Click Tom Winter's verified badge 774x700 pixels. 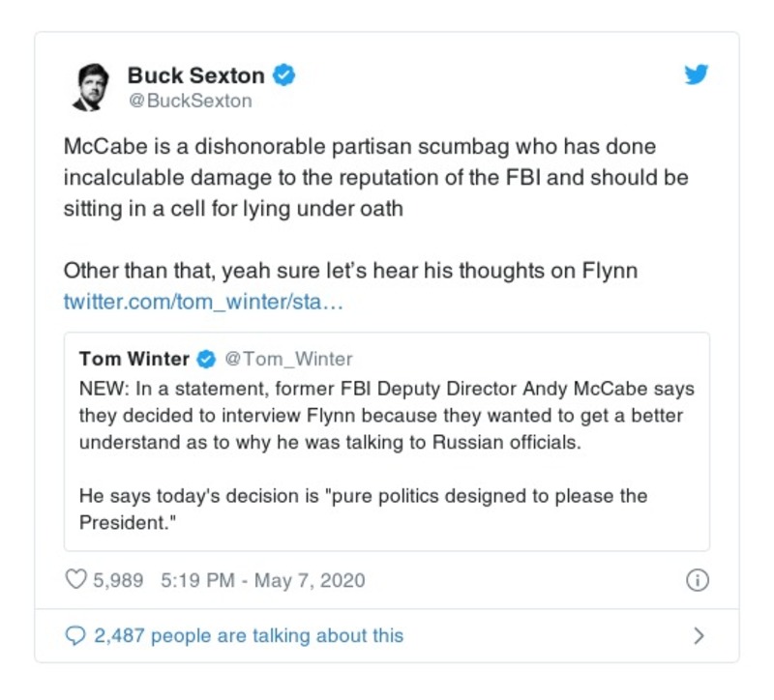coord(206,360)
